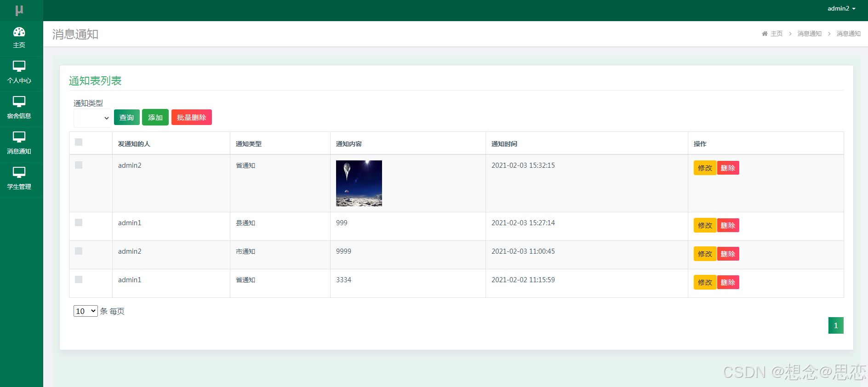The width and height of the screenshot is (868, 387).
Task: Select the 县通知 type cell
Action: (246, 223)
